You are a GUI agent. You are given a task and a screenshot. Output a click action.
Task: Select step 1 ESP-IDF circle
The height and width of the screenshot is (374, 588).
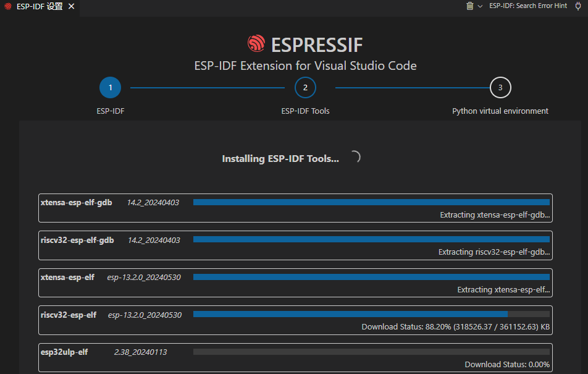tap(110, 88)
